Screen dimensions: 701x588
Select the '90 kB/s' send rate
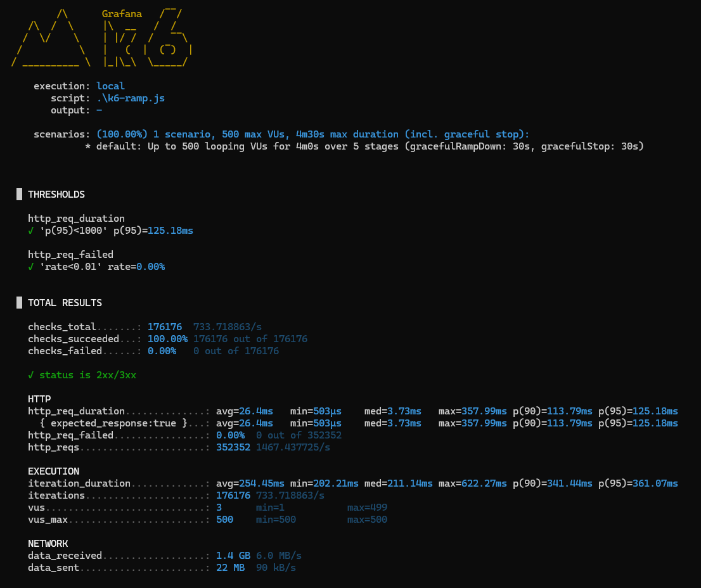[276, 568]
